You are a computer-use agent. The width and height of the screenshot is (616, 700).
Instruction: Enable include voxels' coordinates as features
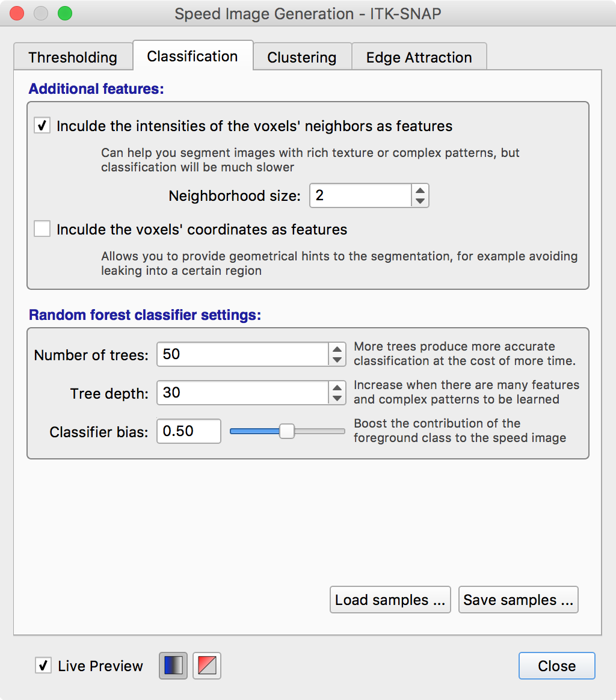click(x=42, y=229)
